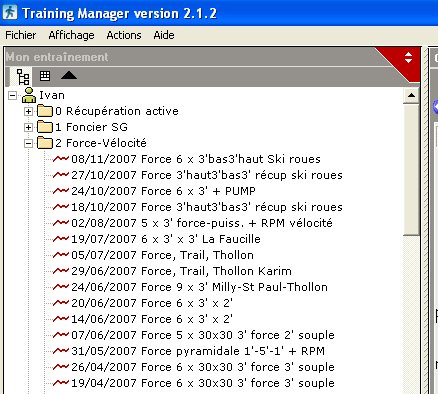
Task: Expand the 0 Récupération active folder
Action: [x=28, y=111]
